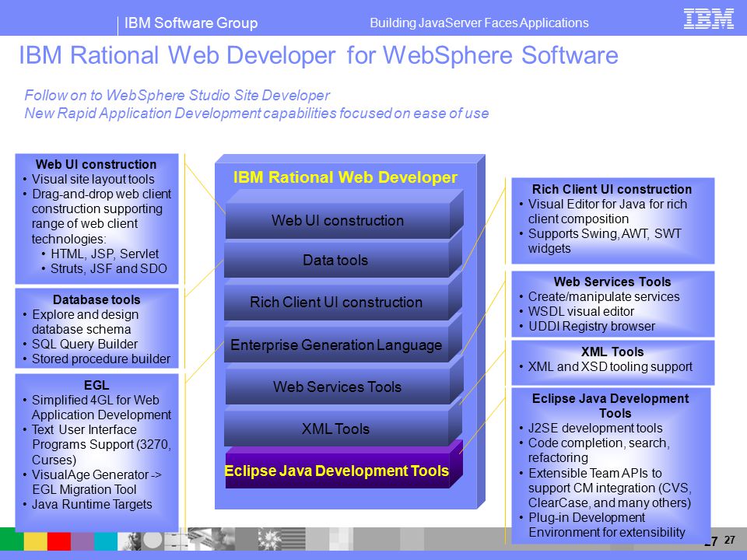Screen dimensions: 747x560
Task: Click 'Building JavaServer Faces Applications' header text
Action: (479, 23)
